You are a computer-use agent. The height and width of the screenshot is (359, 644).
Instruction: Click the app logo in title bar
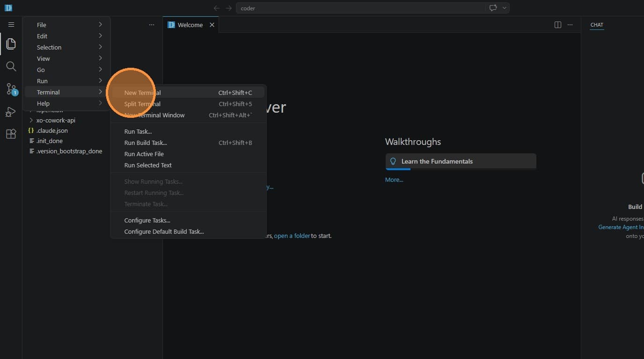(x=8, y=7)
